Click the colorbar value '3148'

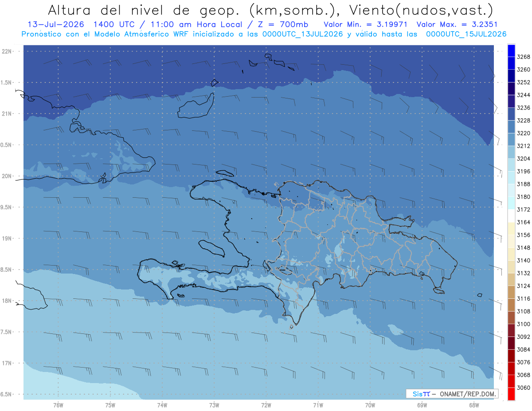click(x=524, y=248)
